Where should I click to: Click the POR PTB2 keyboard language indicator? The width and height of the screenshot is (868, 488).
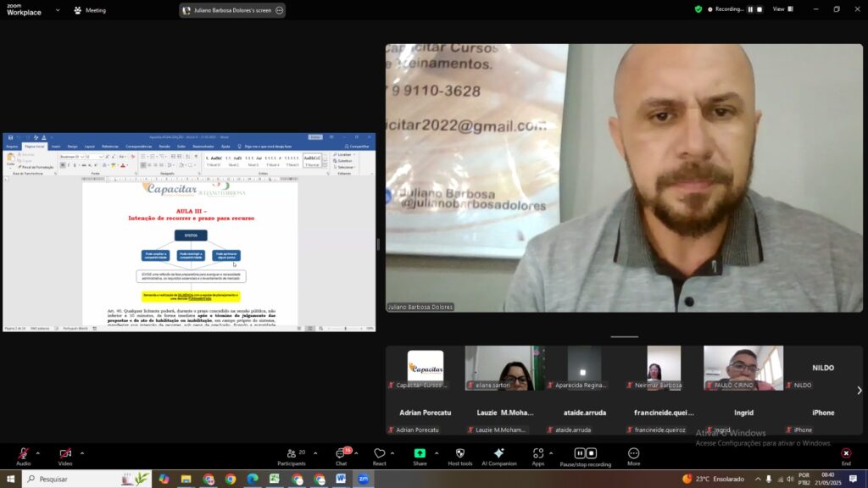804,480
